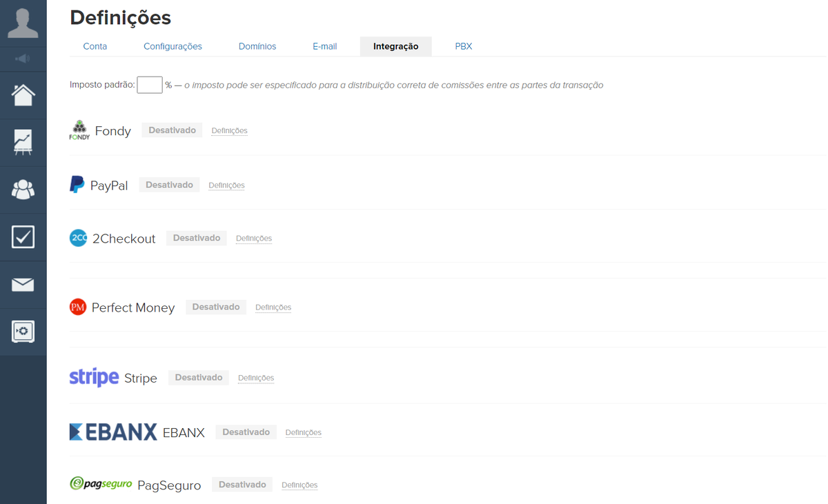Click the Imposto padrão label
Viewport: 828px width, 504px height.
pyautogui.click(x=102, y=85)
